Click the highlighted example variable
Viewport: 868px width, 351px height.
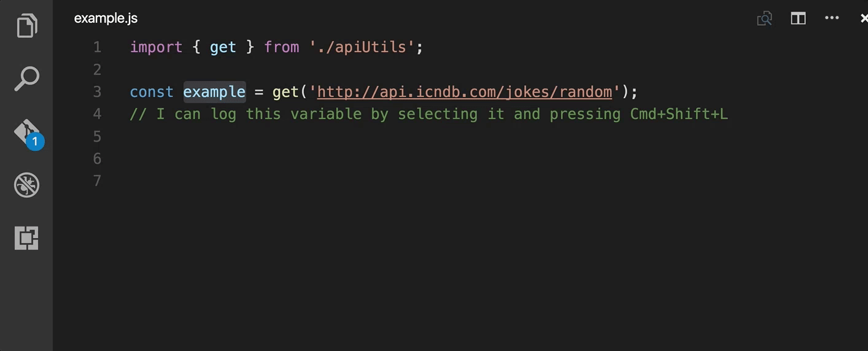214,92
